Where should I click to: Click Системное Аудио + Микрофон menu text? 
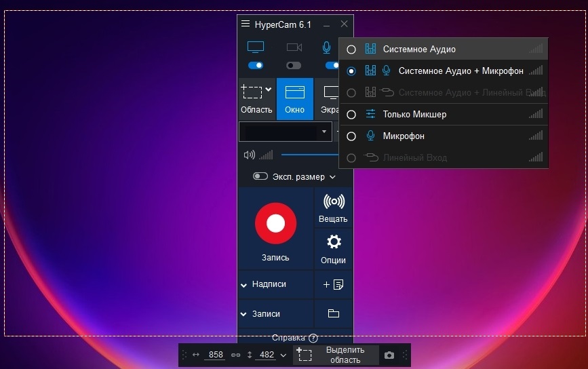(461, 71)
